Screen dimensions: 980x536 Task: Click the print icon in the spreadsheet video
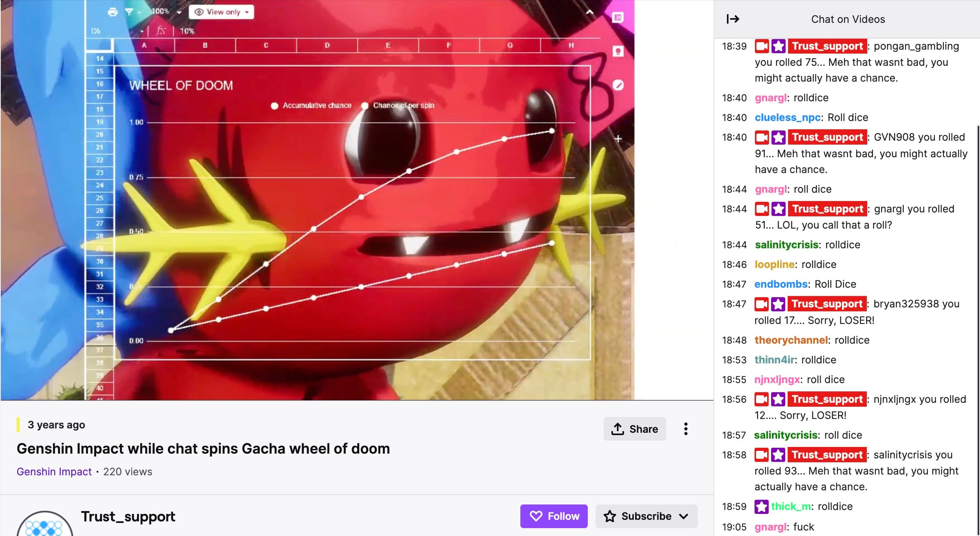(x=113, y=12)
